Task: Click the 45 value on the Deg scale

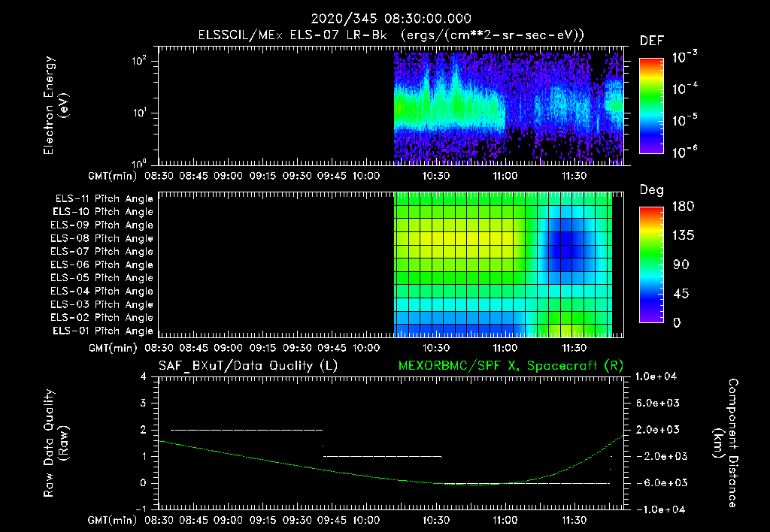Action: [681, 294]
